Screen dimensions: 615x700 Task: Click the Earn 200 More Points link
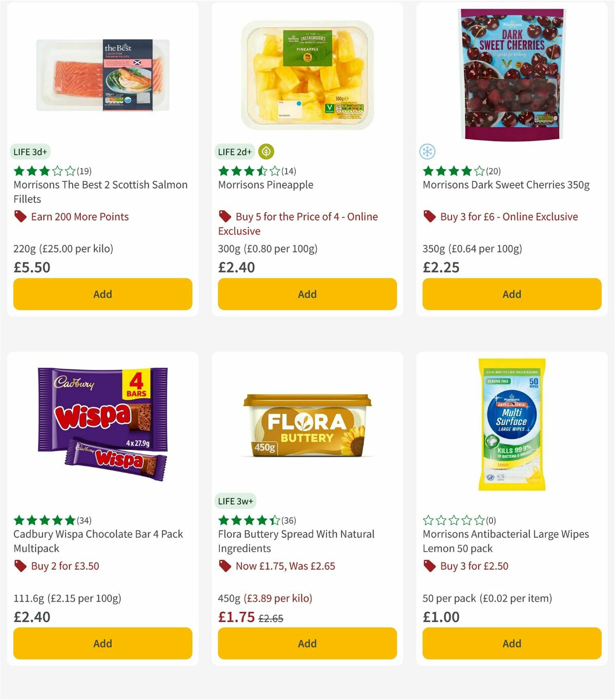pos(79,217)
